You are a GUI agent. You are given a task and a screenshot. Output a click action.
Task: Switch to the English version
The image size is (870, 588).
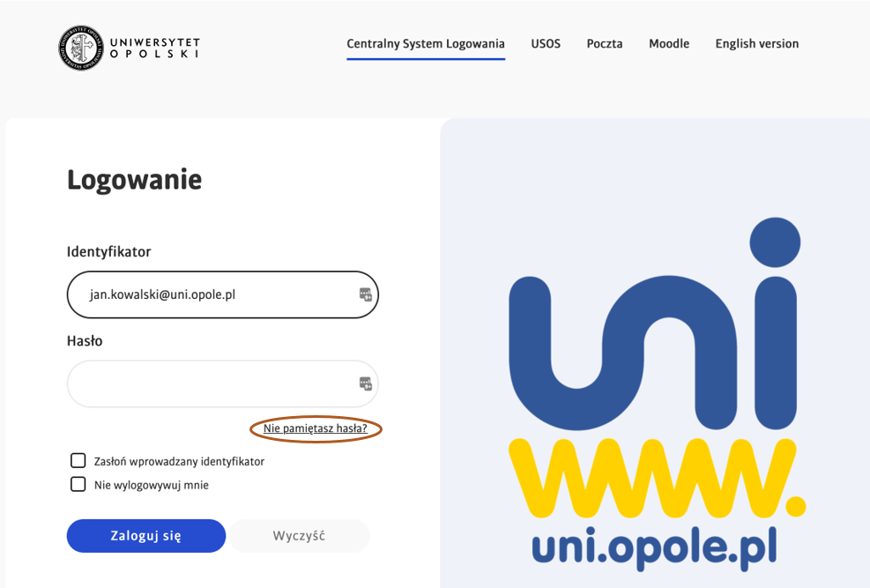point(757,44)
